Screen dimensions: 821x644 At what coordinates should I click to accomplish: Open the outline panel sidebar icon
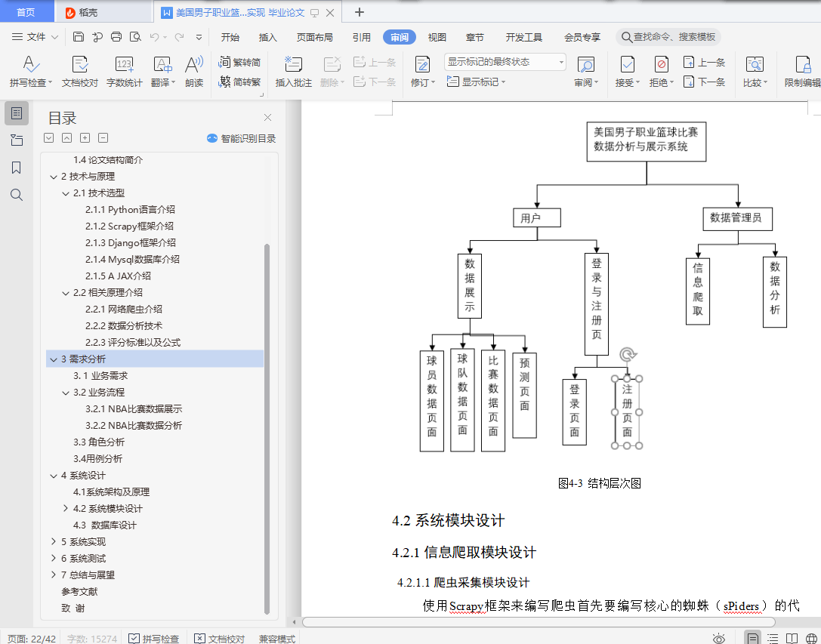click(x=17, y=113)
